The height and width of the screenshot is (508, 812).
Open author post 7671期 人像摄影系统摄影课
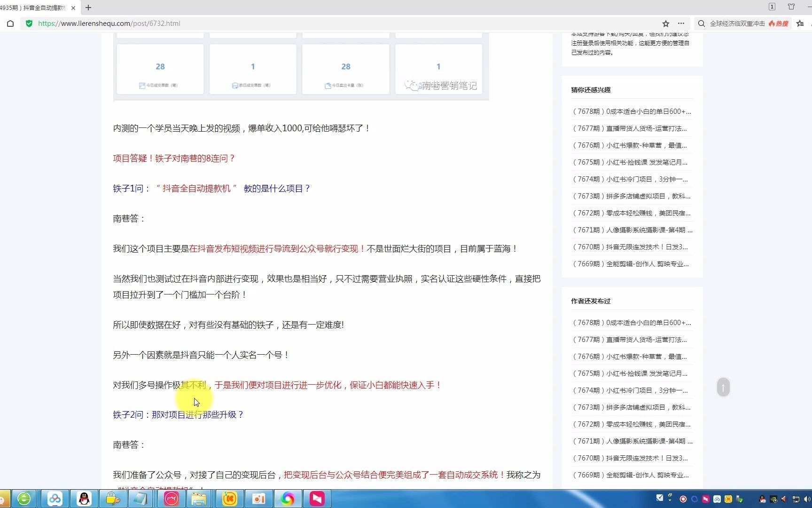(632, 441)
